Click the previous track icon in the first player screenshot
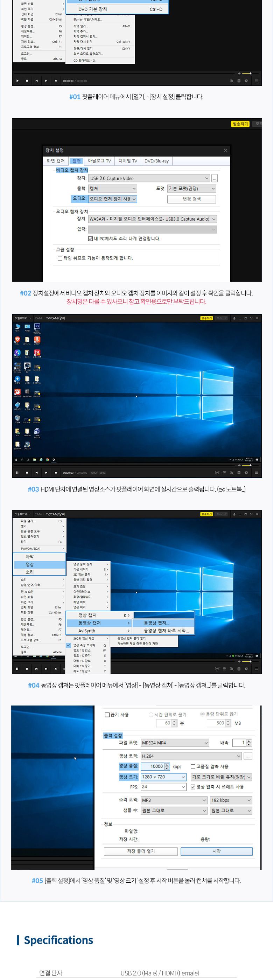273x980 pixels. (x=36, y=81)
